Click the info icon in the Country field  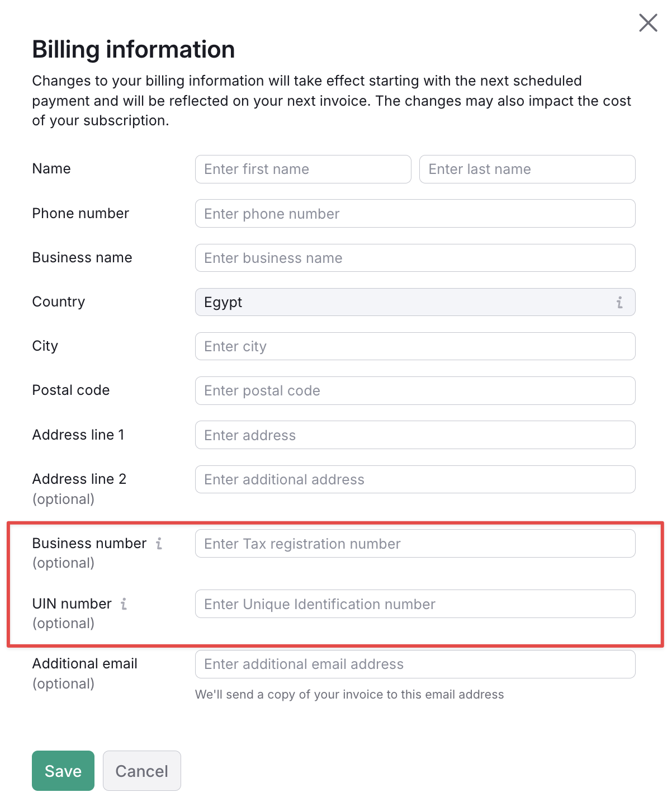tap(619, 302)
